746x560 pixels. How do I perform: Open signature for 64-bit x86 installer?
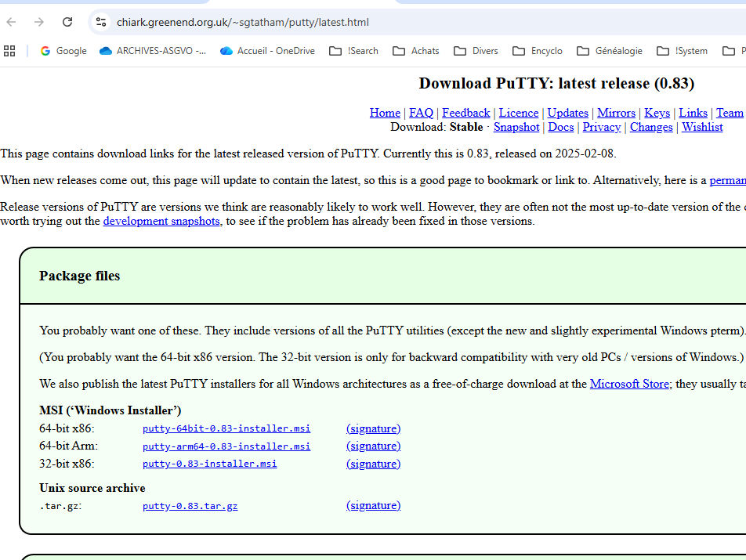[374, 428]
